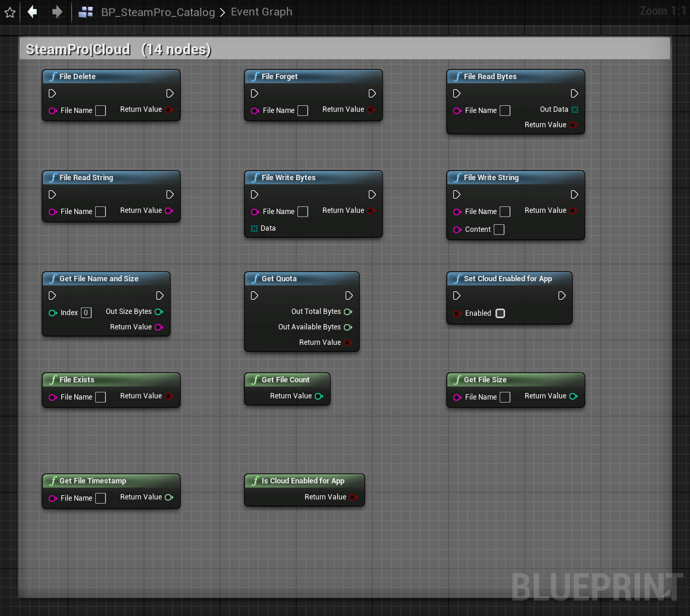Click File Delete Return Value pin
This screenshot has height=616, width=690.
[x=169, y=109]
